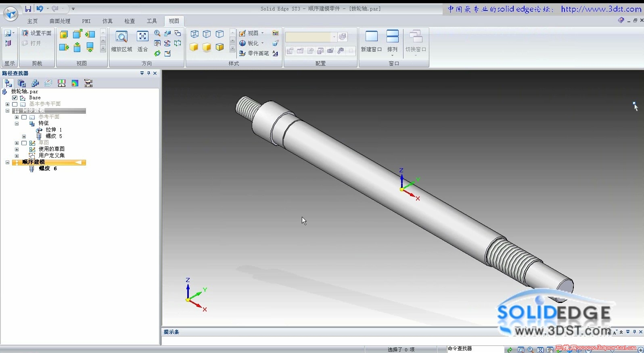Select the 拉伸 1 feature in tree
The image size is (644, 353).
click(x=54, y=130)
